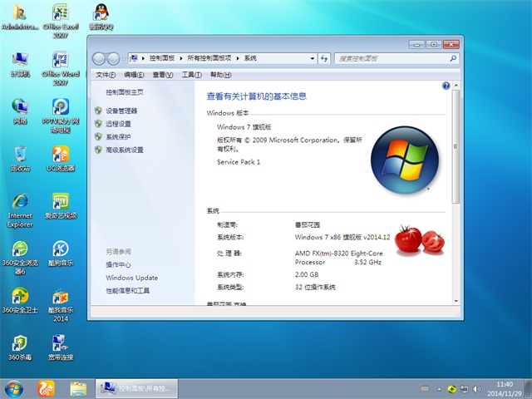The width and height of the screenshot is (532, 399).
Task: Open the 文件(F) menu
Action: pyautogui.click(x=106, y=75)
